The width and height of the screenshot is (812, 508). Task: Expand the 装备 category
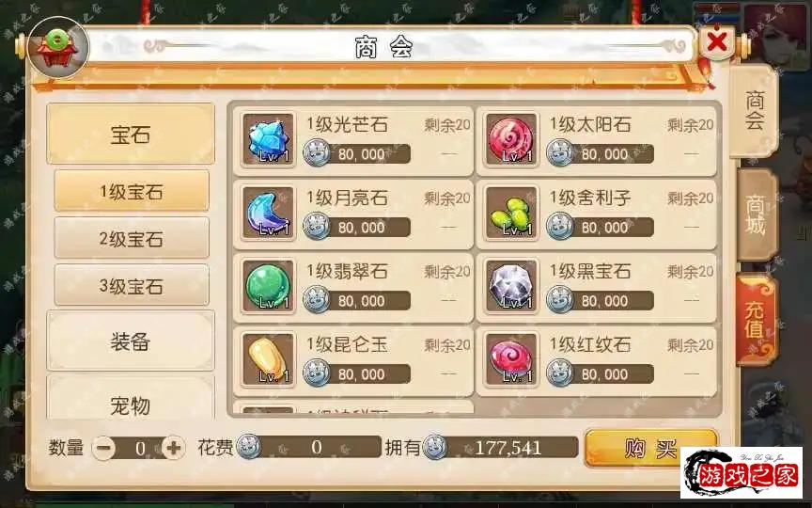pos(131,341)
